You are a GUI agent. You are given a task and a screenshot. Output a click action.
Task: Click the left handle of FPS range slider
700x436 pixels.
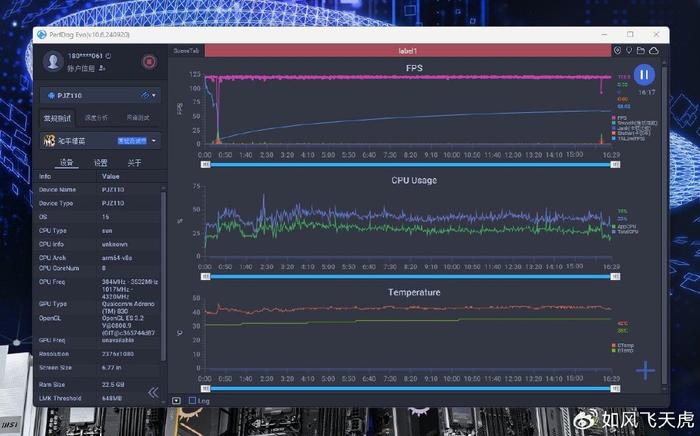(x=206, y=165)
